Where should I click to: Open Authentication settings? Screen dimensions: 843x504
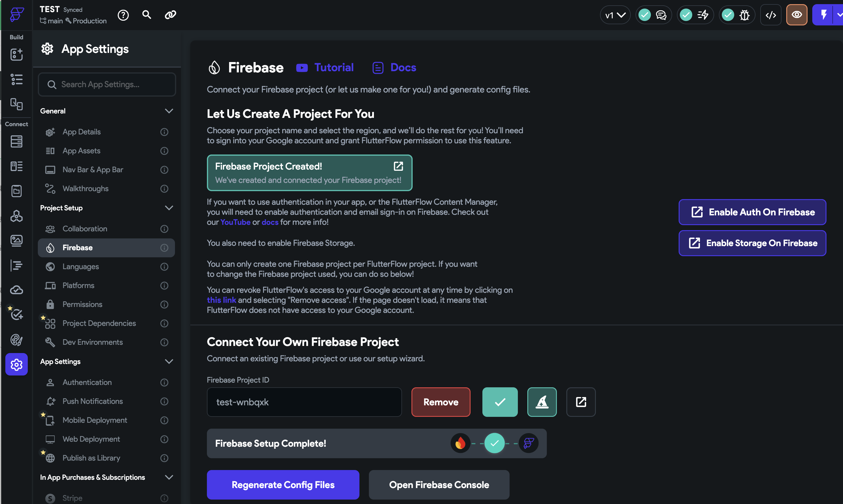click(x=106, y=382)
